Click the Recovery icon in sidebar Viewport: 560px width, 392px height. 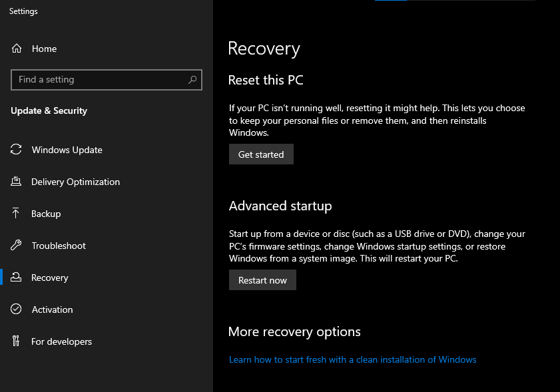17,278
